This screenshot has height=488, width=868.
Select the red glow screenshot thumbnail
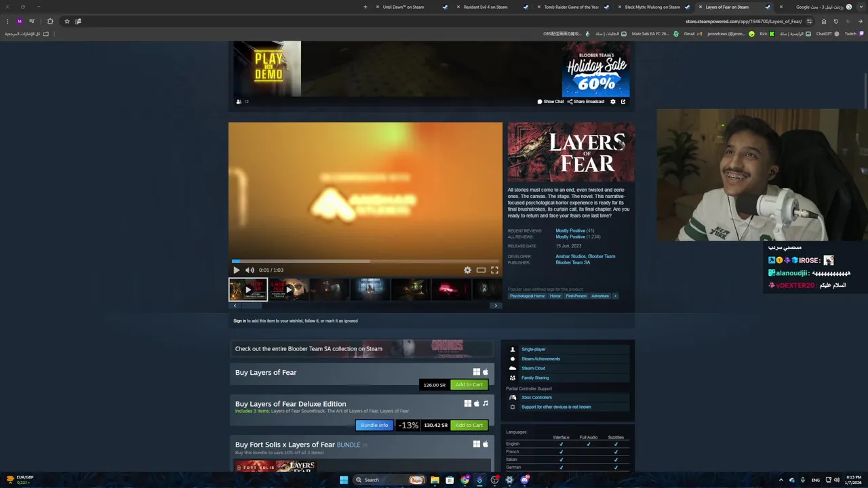pyautogui.click(x=451, y=289)
